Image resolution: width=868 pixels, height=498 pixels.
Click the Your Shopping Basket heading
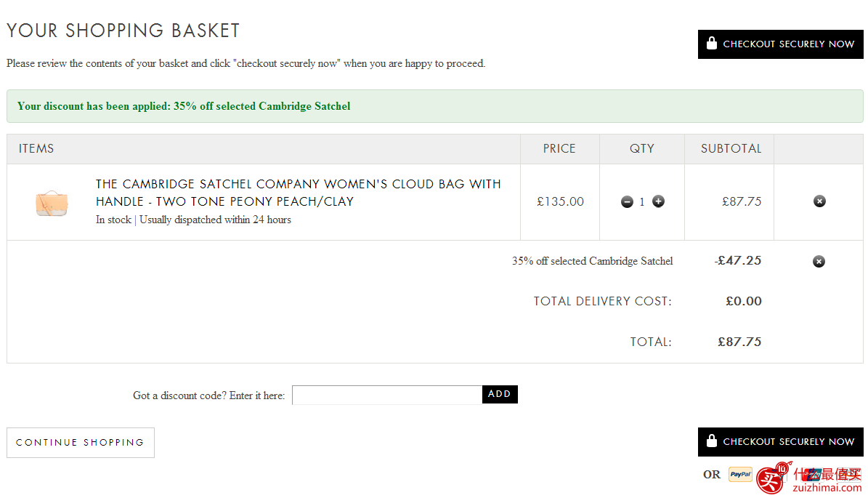pos(123,31)
